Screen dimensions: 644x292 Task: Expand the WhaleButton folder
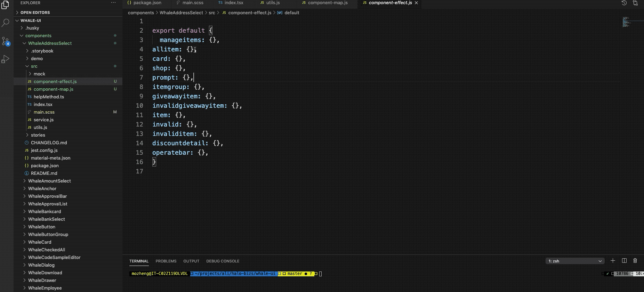coord(68,227)
